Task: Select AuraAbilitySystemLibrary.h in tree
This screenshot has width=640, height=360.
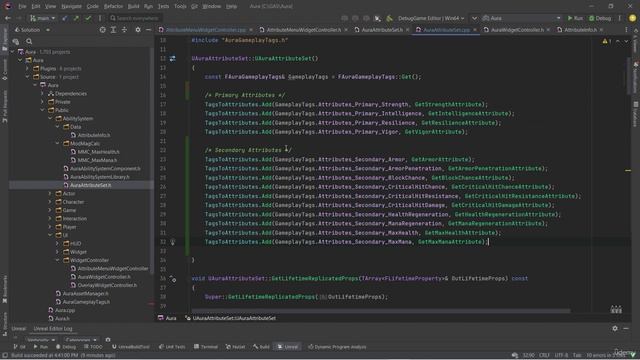Action: click(100, 177)
